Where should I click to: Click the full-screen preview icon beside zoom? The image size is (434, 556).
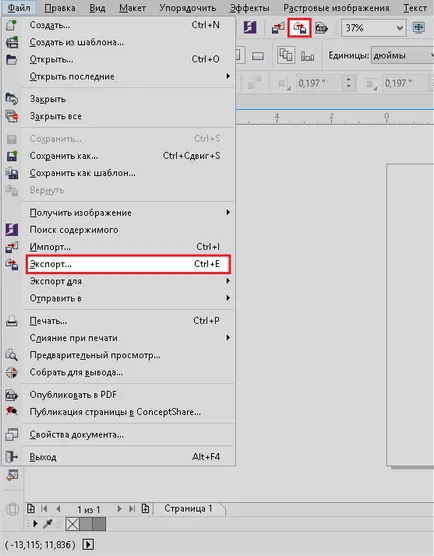[x=419, y=28]
